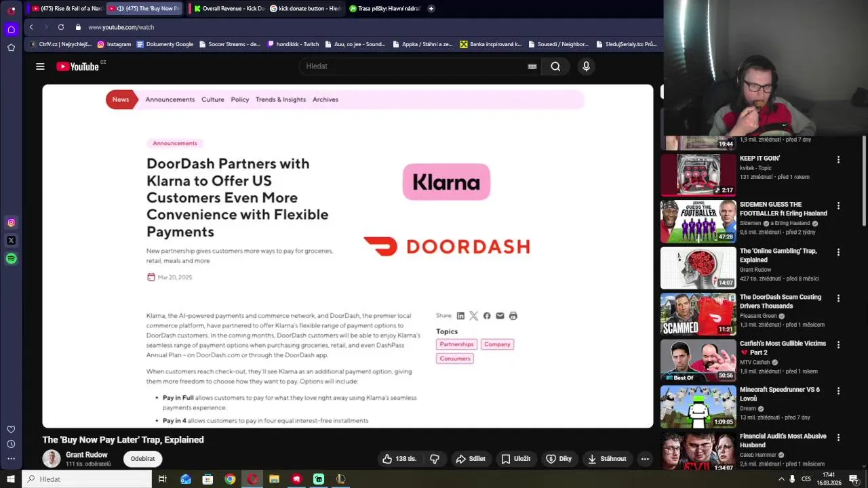Screen dimensions: 868x488
Task: Open Minecraft Speedrunner VS 6 Lovců title
Action: 780,394
